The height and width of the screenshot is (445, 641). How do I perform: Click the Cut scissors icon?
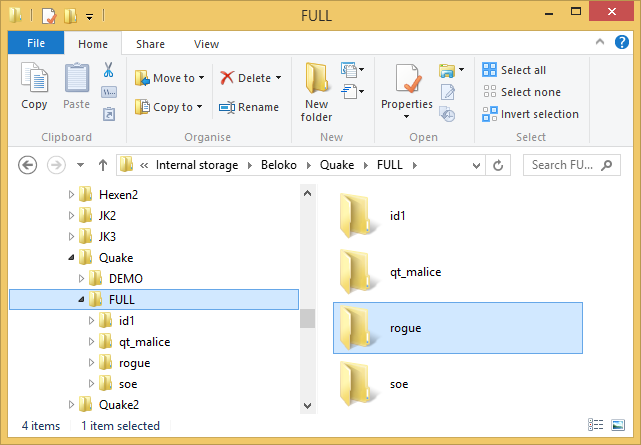pyautogui.click(x=109, y=71)
